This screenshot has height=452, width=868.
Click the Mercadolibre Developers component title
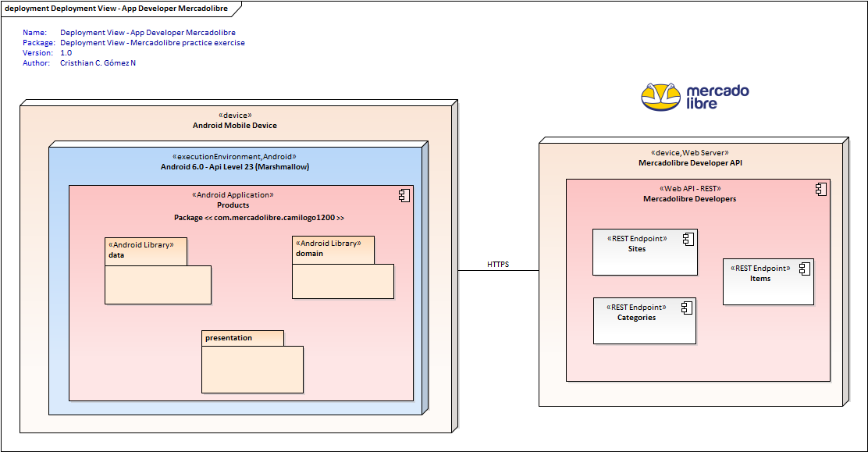[x=690, y=199]
